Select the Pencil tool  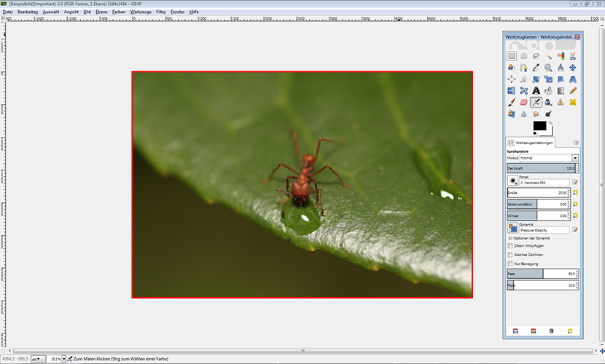[x=572, y=90]
